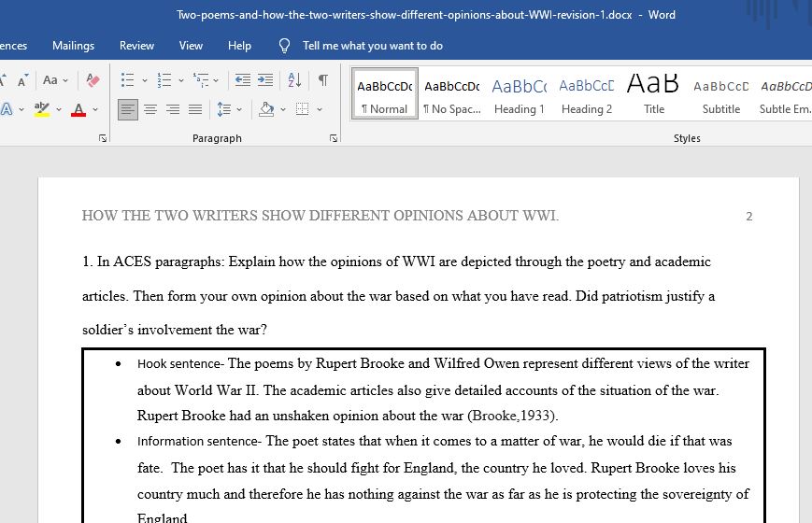
Task: Click the document header title text
Action: pos(321,216)
